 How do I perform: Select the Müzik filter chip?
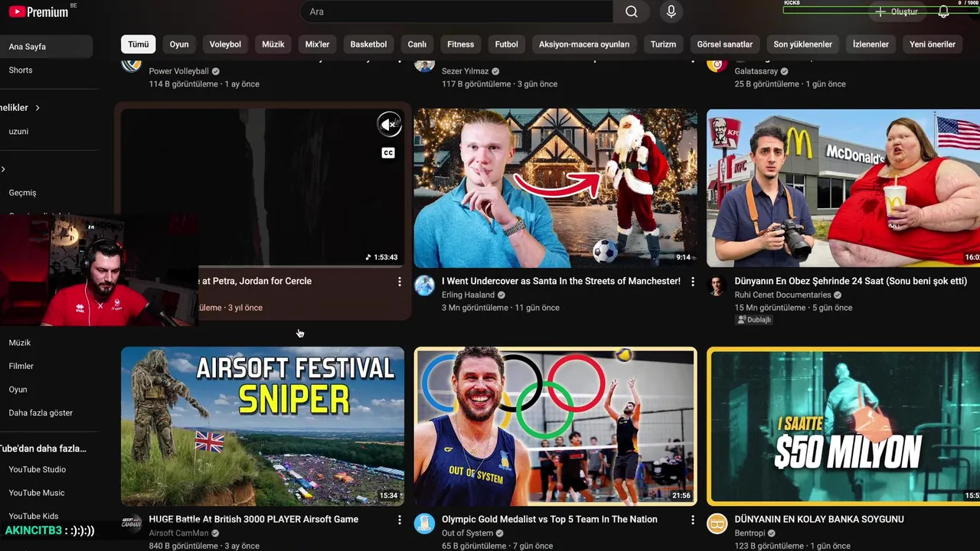tap(273, 44)
